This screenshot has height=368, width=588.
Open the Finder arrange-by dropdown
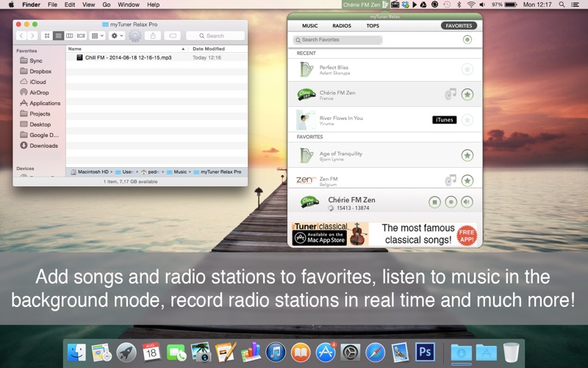coord(98,35)
